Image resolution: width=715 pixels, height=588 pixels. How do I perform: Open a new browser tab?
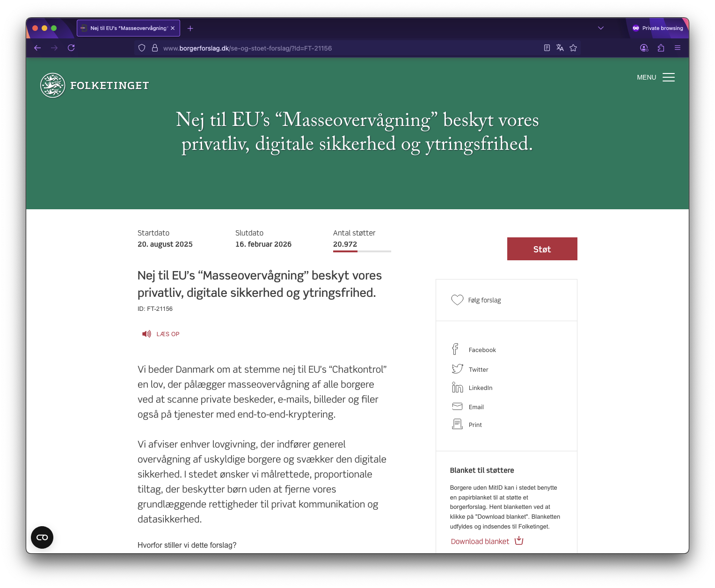[x=190, y=28]
